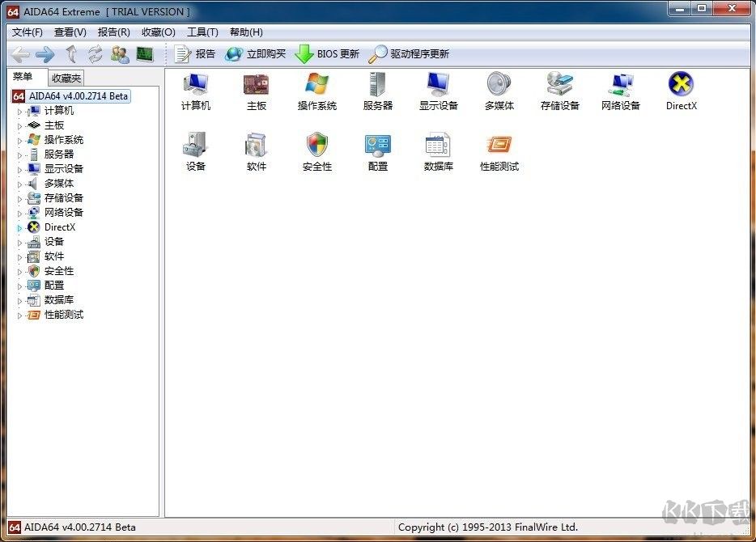Open the DirectX icon in main pane
Screen dimensions: 756x542
(681, 84)
